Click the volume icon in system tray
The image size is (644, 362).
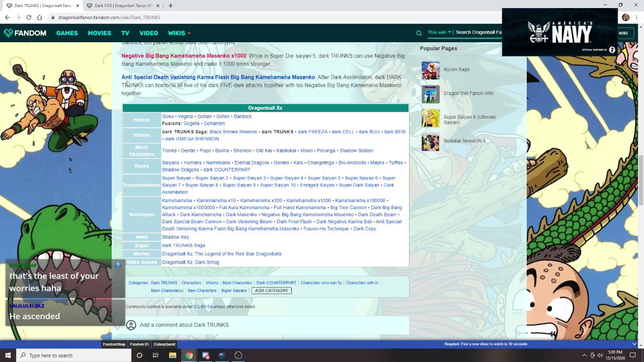point(600,355)
